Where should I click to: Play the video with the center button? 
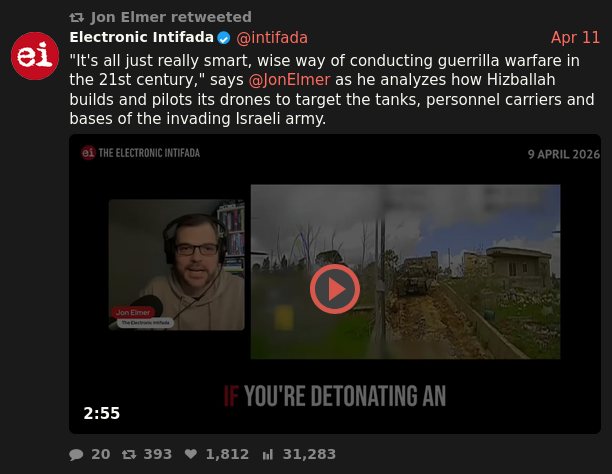coord(335,289)
